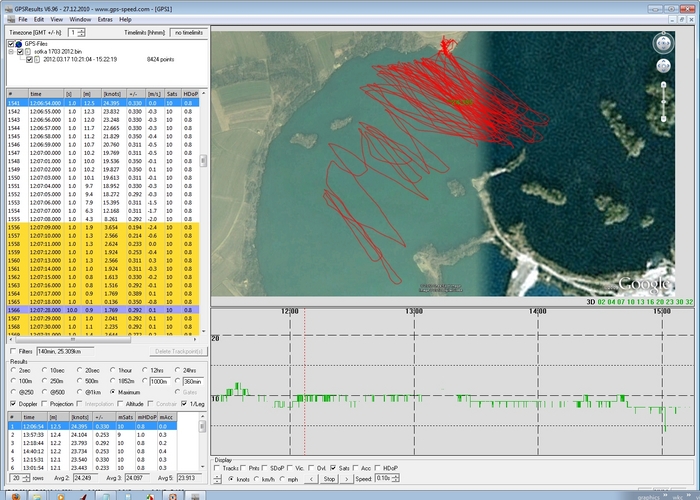Click the trackpoint table vertical scrollbar thumb
The image size is (700, 500).
pos(203,161)
